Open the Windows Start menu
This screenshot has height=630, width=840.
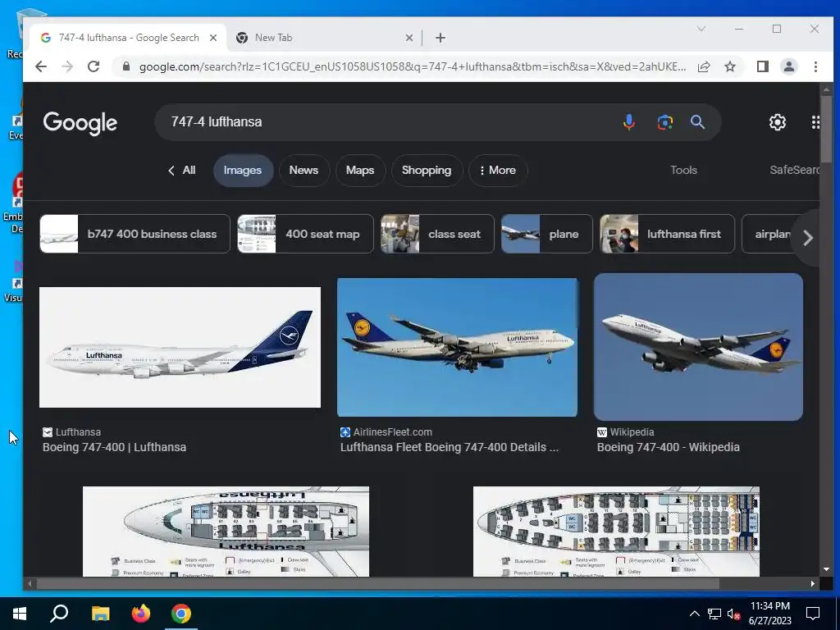point(20,614)
